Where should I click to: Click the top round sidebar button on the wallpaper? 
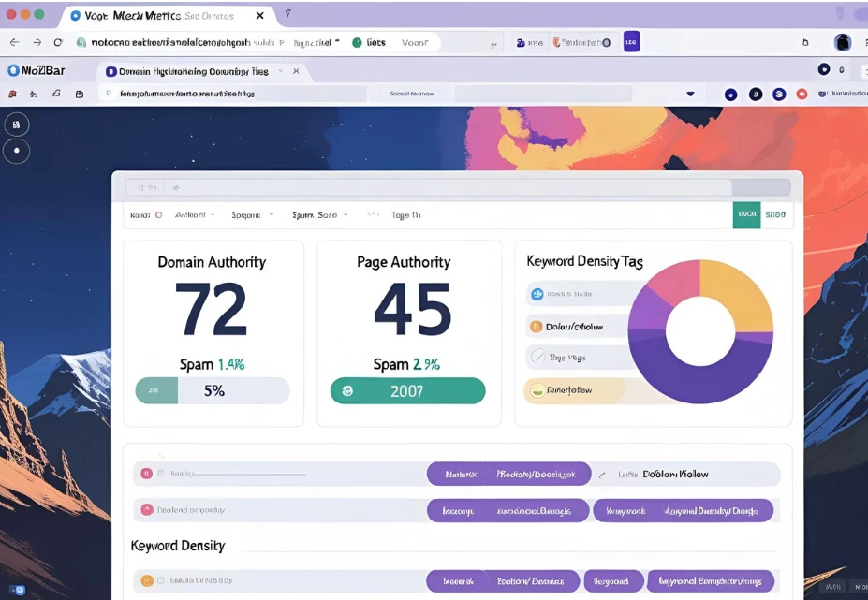tap(17, 124)
